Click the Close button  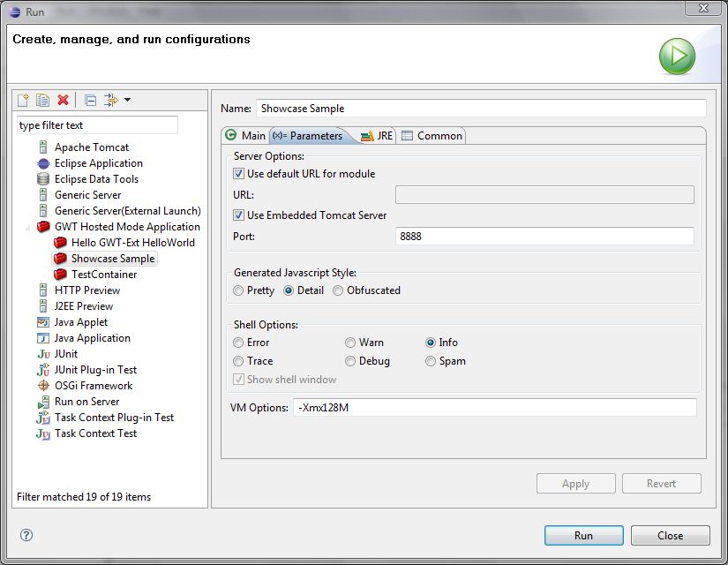click(670, 535)
